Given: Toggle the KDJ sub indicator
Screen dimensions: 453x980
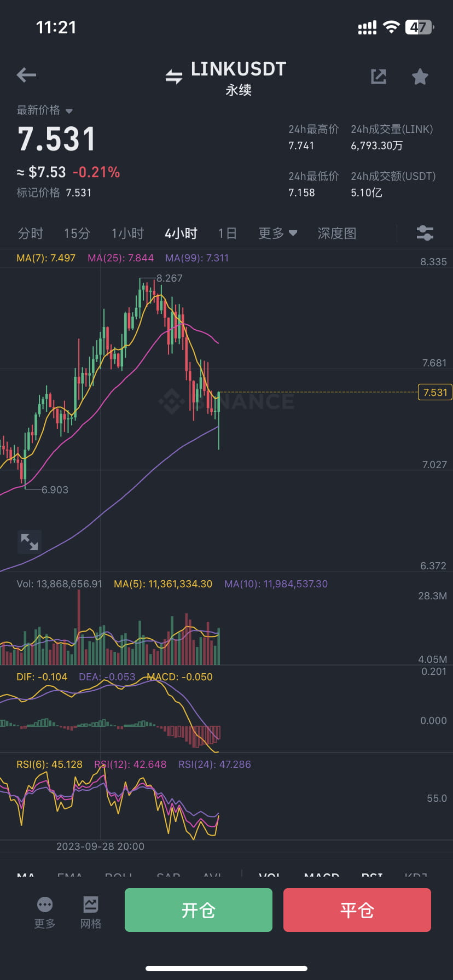Looking at the screenshot, I should 416,875.
